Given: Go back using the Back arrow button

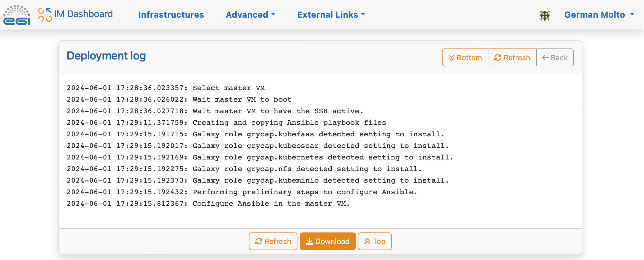Looking at the screenshot, I should coord(555,58).
